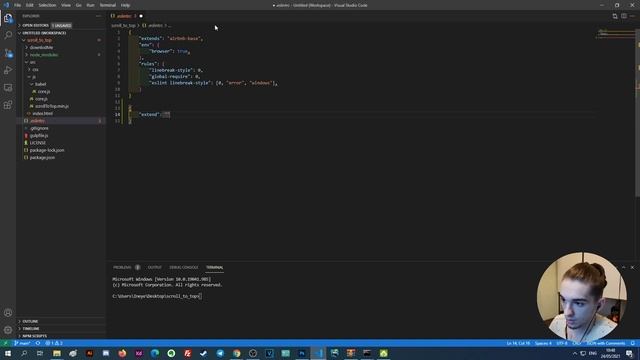Open the Remote Explorer view
The image size is (640, 360).
point(8,88)
